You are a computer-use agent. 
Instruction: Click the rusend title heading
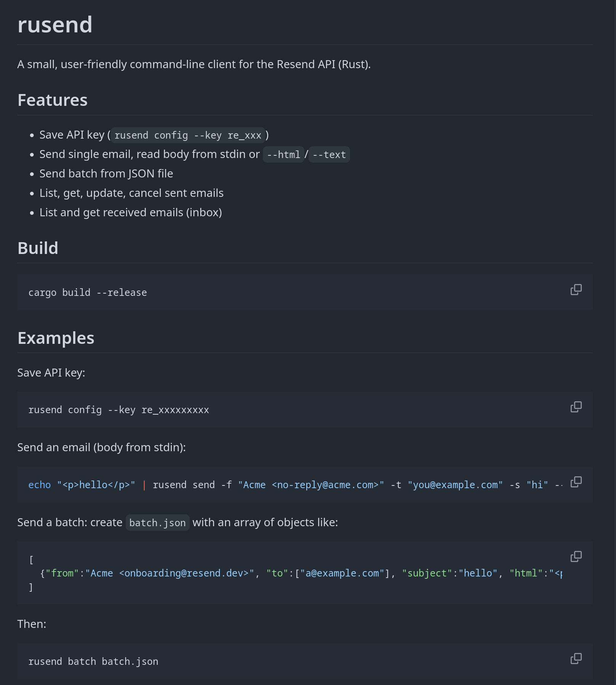click(55, 25)
